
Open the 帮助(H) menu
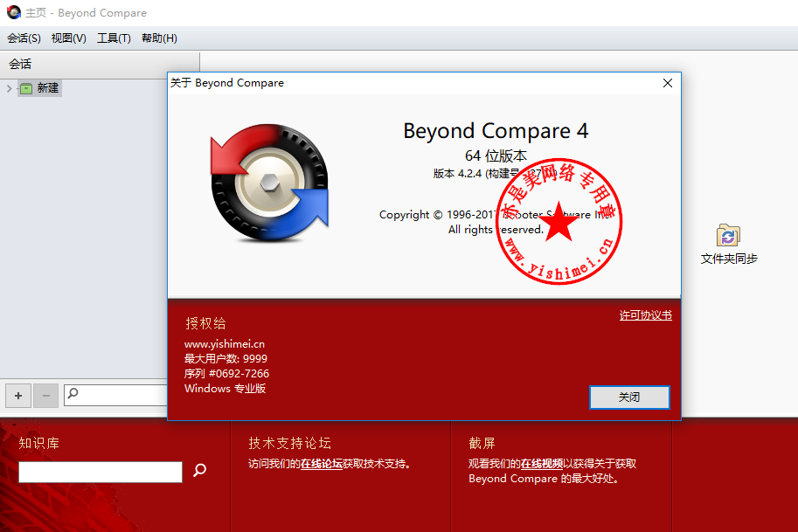(x=159, y=38)
